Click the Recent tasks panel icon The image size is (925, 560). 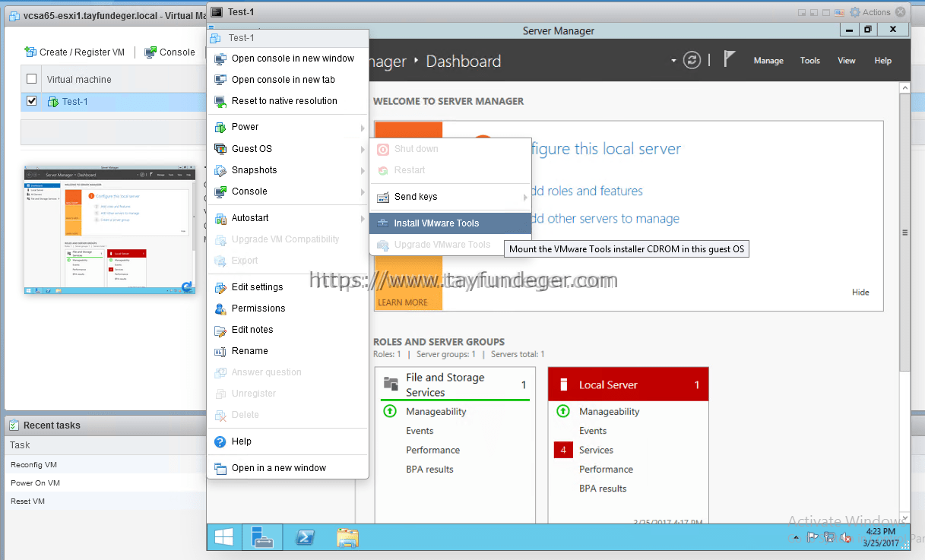point(14,426)
